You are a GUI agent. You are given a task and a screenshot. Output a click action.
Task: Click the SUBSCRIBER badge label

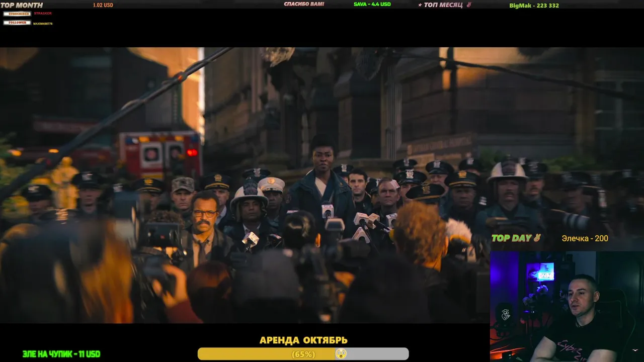click(17, 14)
